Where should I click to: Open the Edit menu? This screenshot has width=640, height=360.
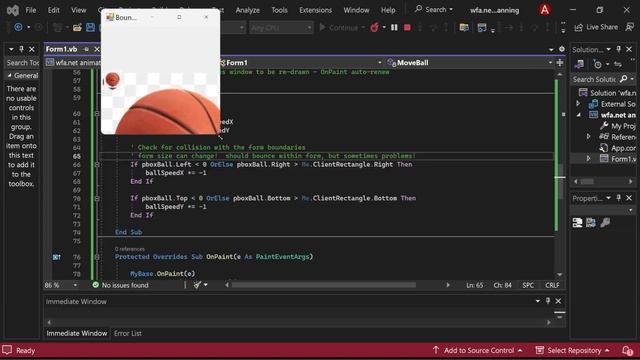pyautogui.click(x=53, y=10)
